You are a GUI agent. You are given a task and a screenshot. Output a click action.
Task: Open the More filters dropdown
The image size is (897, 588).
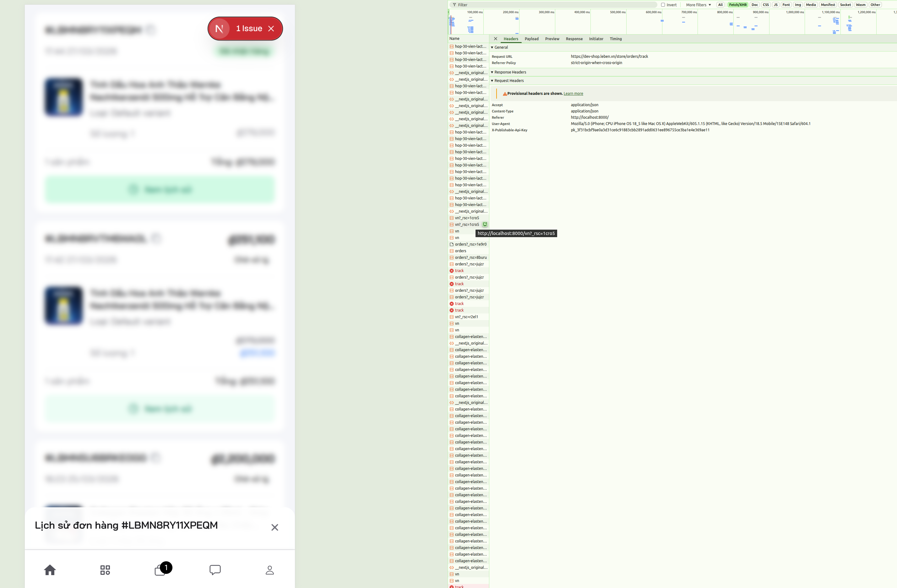698,5
